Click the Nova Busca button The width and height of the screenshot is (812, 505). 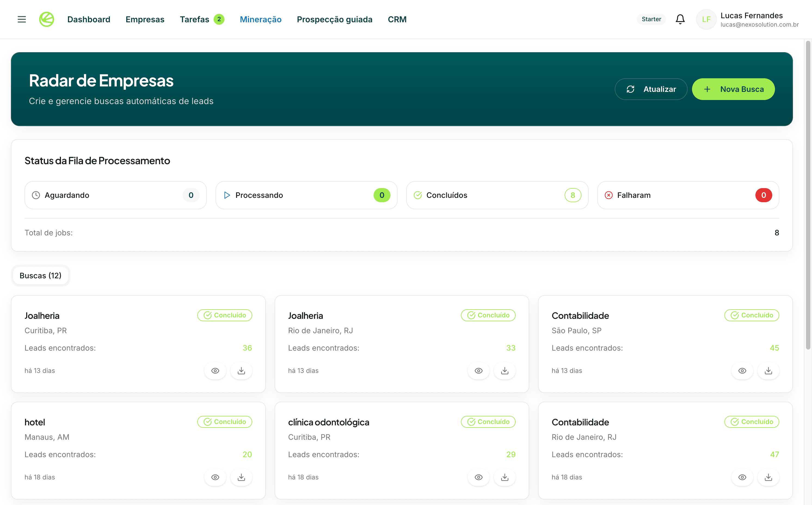[x=733, y=89]
